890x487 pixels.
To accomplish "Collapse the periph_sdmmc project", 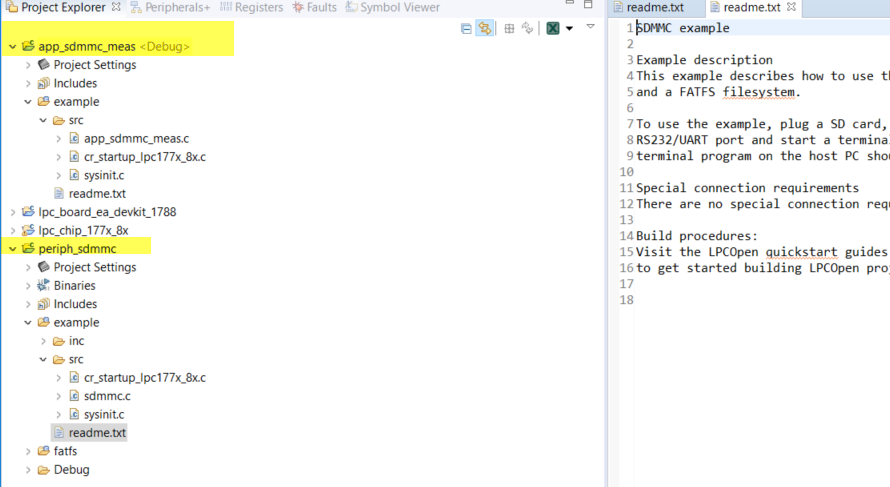I will pos(12,249).
